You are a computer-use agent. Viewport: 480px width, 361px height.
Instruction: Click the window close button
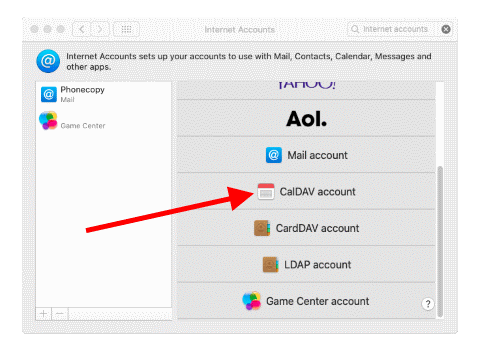pyautogui.click(x=34, y=29)
